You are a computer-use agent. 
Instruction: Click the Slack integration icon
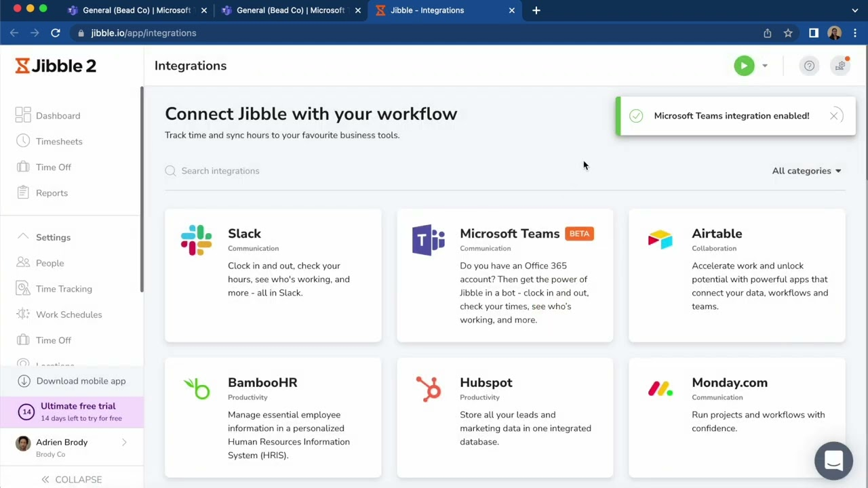click(x=196, y=240)
